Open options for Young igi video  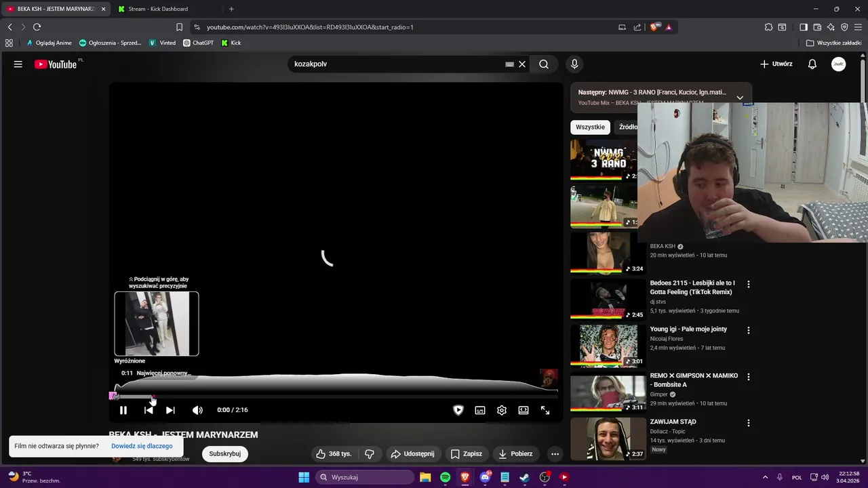coord(749,330)
